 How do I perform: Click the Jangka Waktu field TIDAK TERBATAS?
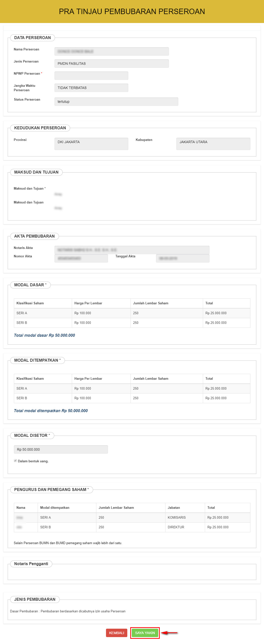coord(91,88)
